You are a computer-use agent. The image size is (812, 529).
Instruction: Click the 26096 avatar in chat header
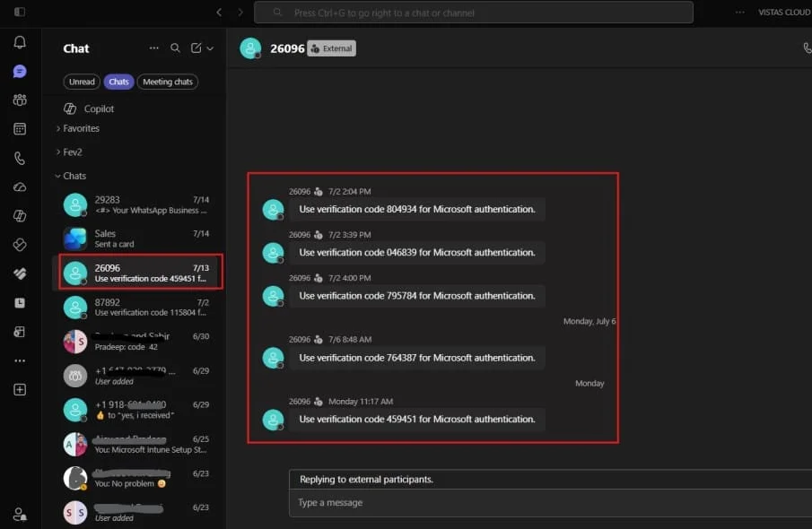[x=250, y=48]
